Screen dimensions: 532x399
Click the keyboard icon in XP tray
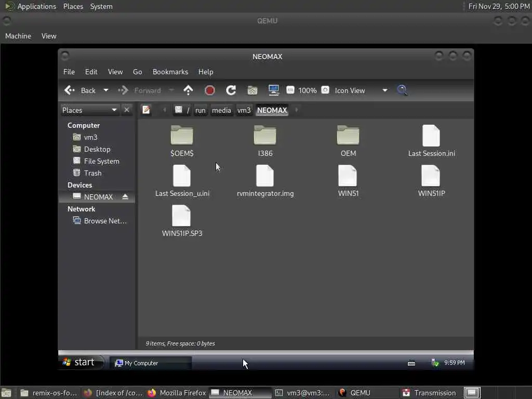coord(411,363)
